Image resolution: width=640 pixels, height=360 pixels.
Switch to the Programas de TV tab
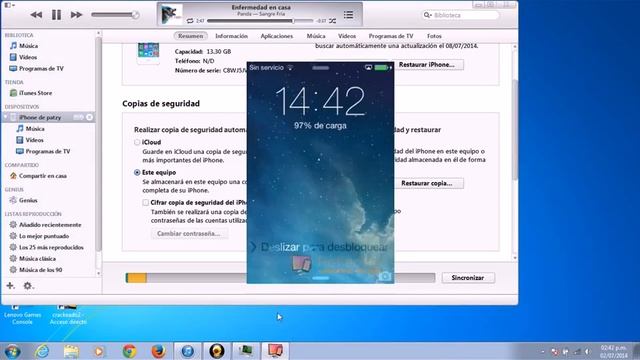[x=391, y=36]
